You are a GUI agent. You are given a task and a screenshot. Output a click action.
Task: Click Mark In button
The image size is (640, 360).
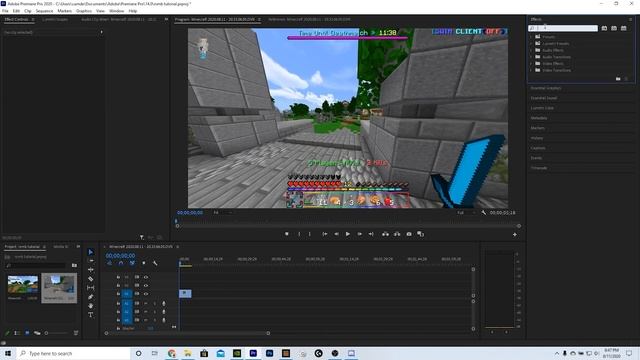299,234
